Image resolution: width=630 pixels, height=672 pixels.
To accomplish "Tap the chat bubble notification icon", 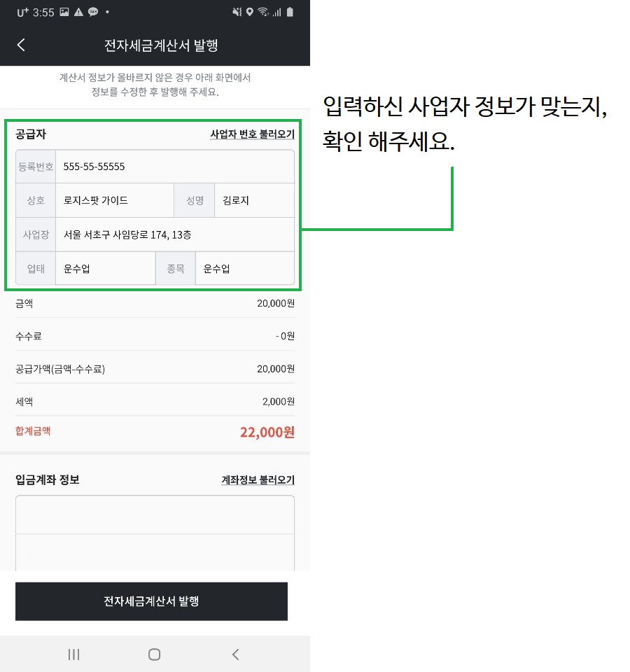I will (93, 12).
